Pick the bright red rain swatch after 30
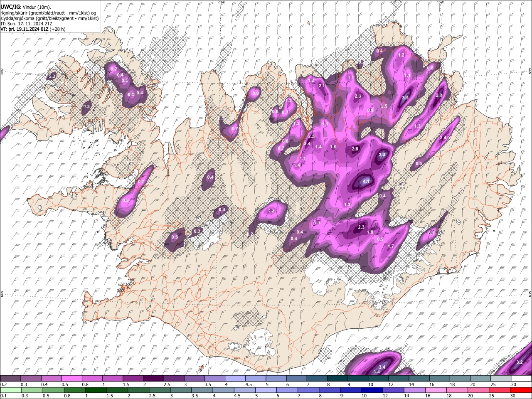 point(521,390)
